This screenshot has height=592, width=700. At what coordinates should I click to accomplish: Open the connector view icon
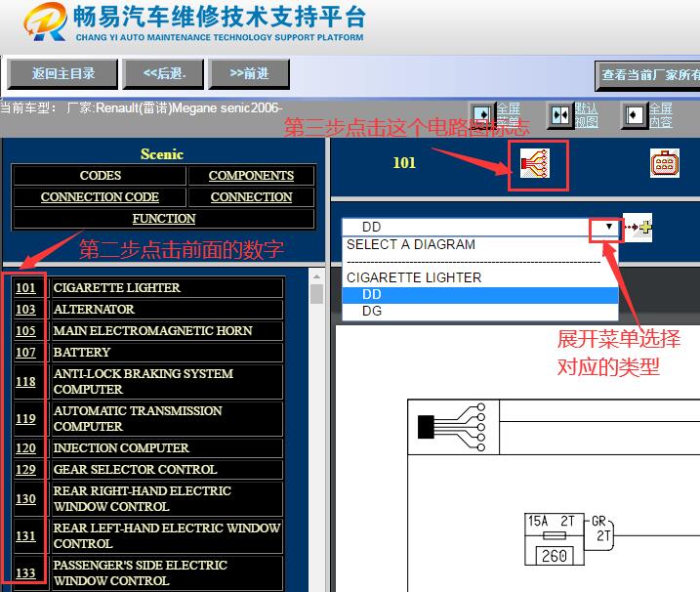664,163
